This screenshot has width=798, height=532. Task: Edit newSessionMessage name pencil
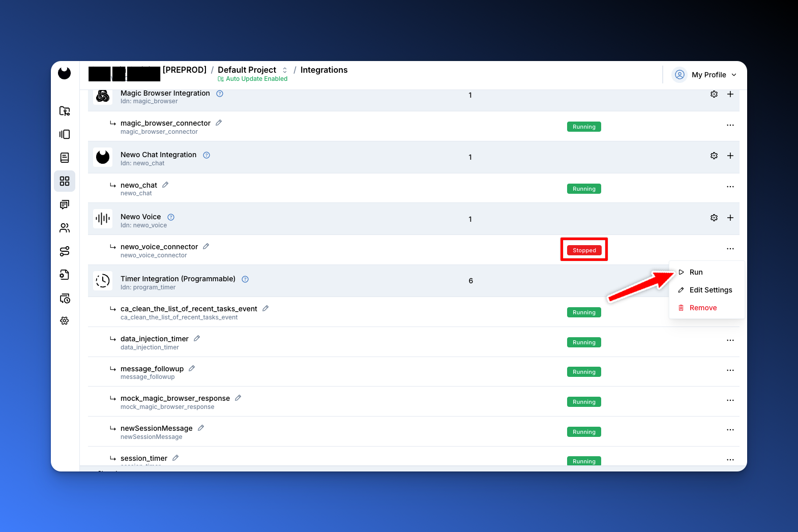tap(201, 428)
